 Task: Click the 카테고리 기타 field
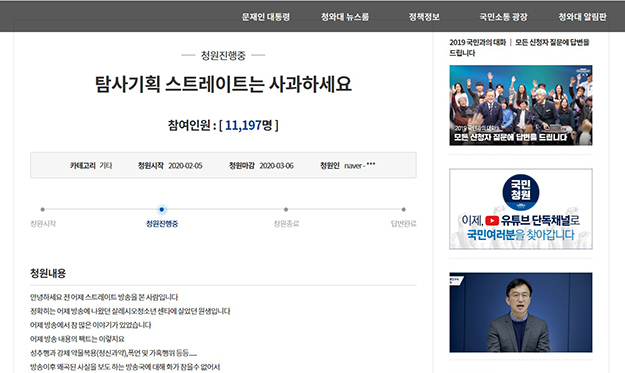point(91,165)
